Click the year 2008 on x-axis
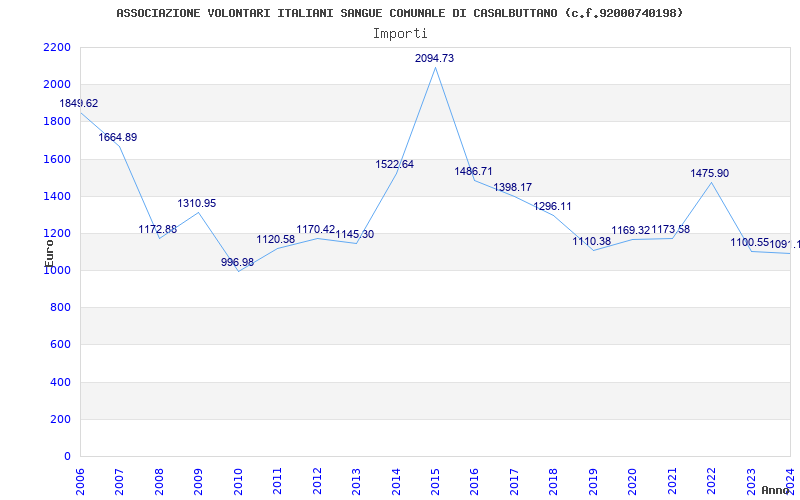This screenshot has height=500, width=800. click(159, 481)
